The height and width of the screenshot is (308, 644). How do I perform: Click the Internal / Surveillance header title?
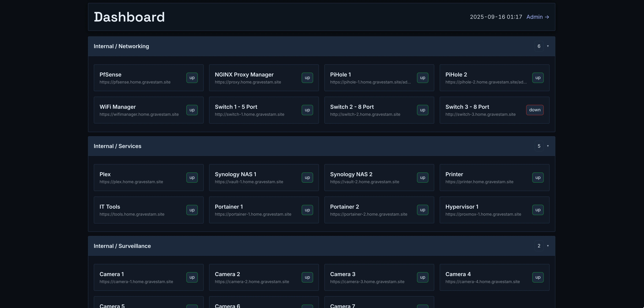pyautogui.click(x=122, y=246)
